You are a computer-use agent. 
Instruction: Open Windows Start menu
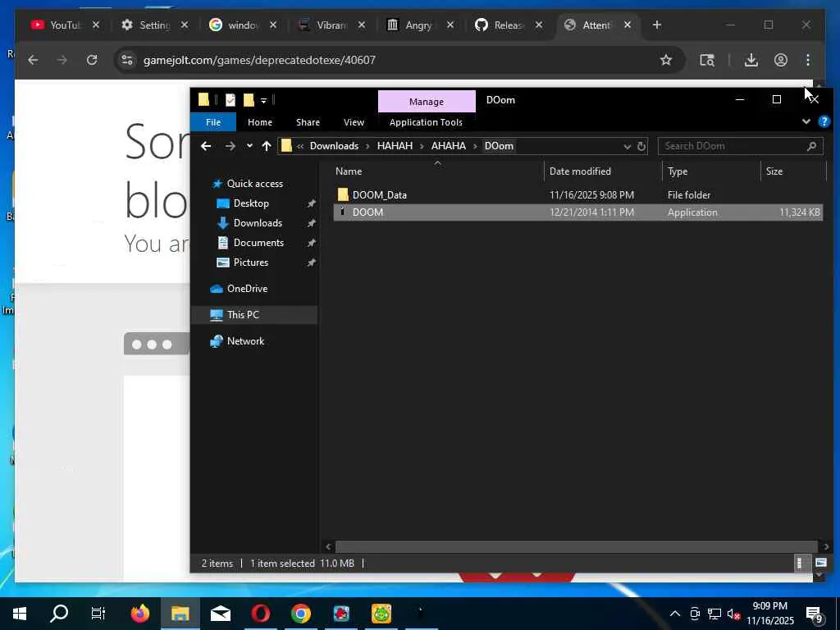tap(20, 614)
